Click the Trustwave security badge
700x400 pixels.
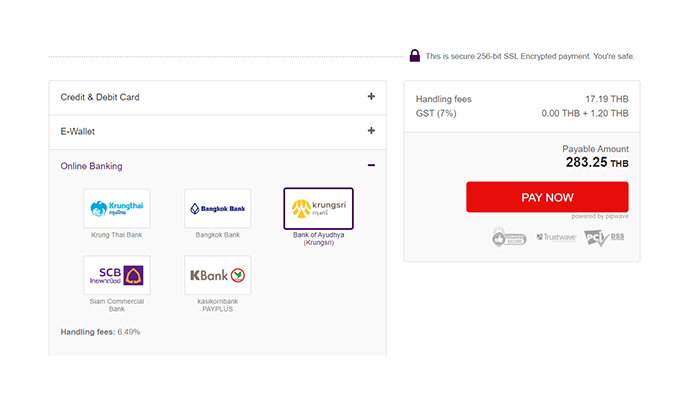point(556,238)
